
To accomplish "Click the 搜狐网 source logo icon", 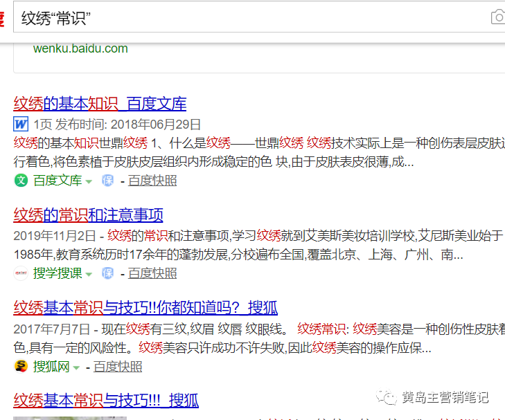I will [x=21, y=366].
